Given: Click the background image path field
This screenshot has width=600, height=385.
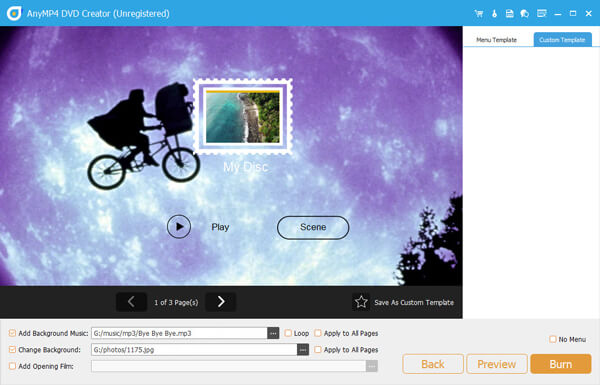Looking at the screenshot, I should [194, 350].
